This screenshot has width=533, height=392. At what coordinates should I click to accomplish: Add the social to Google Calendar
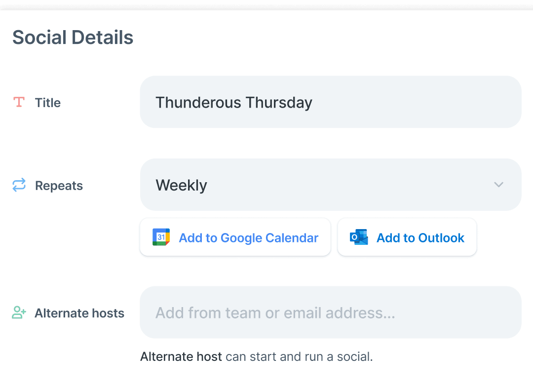(x=235, y=237)
